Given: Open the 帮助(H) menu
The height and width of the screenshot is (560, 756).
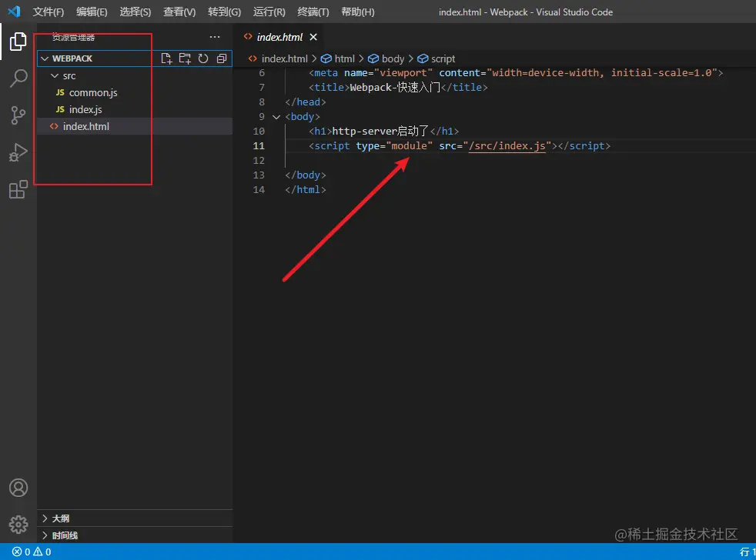Looking at the screenshot, I should tap(358, 12).
